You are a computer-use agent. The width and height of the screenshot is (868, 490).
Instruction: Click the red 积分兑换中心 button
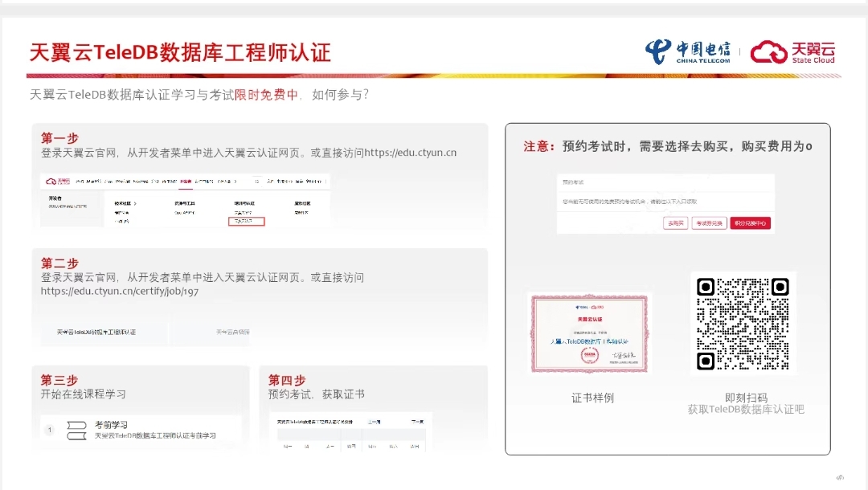pos(750,223)
